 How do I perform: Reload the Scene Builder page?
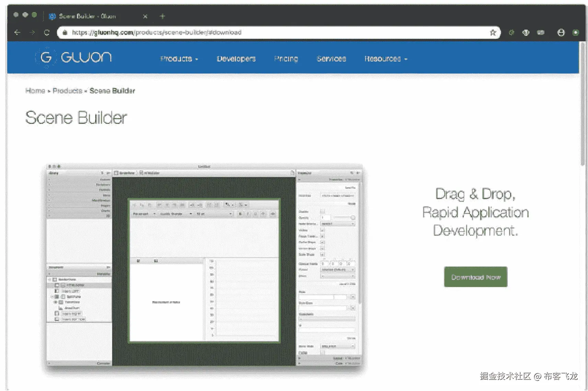click(47, 32)
